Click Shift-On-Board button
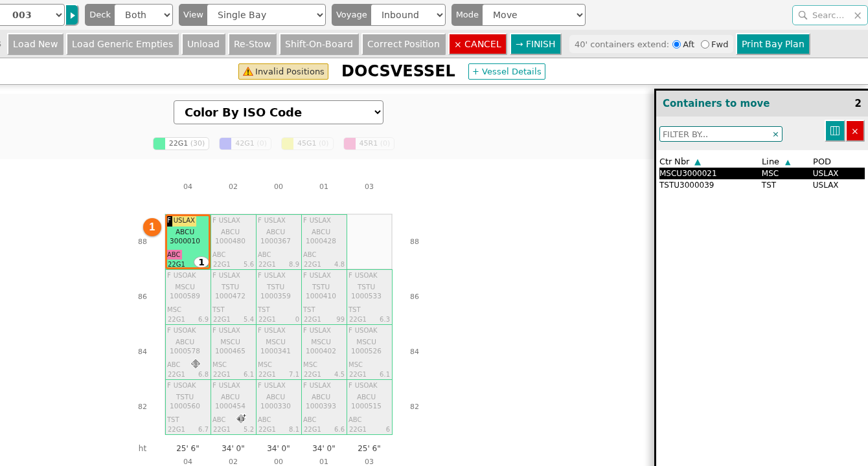The image size is (868, 466). (x=319, y=44)
